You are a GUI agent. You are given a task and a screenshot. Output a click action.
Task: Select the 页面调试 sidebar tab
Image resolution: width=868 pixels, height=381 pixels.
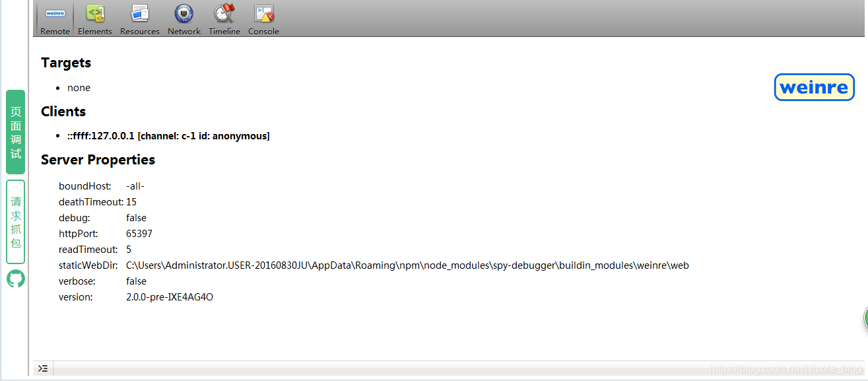[16, 132]
